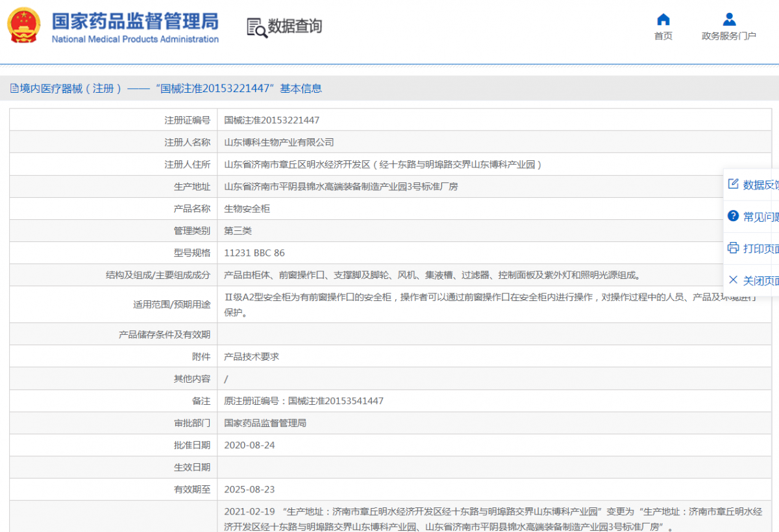Click the National Medical Products Administration emblem logo
This screenshot has width=779, height=532.
pyautogui.click(x=23, y=26)
